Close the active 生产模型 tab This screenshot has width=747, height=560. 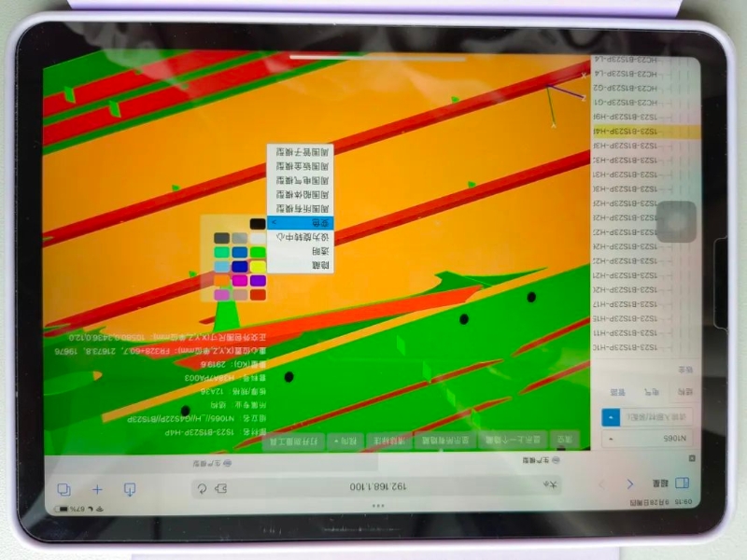click(692, 458)
